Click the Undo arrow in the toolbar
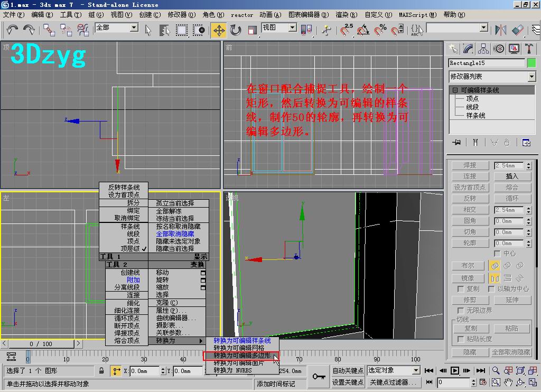Screen dimensions: 541x392 tap(12, 30)
